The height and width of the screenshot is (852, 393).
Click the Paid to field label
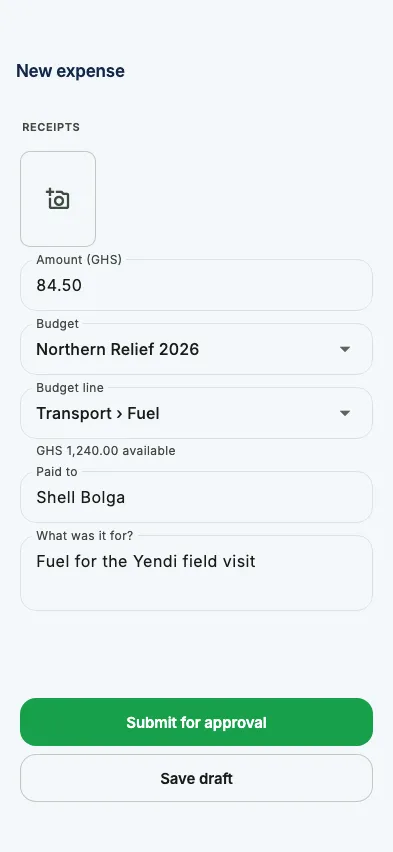click(57, 472)
